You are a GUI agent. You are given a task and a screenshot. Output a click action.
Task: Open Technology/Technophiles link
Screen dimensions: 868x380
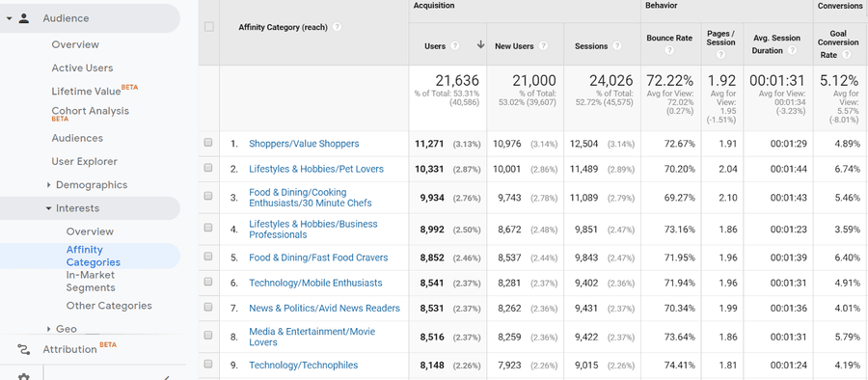[x=304, y=365]
